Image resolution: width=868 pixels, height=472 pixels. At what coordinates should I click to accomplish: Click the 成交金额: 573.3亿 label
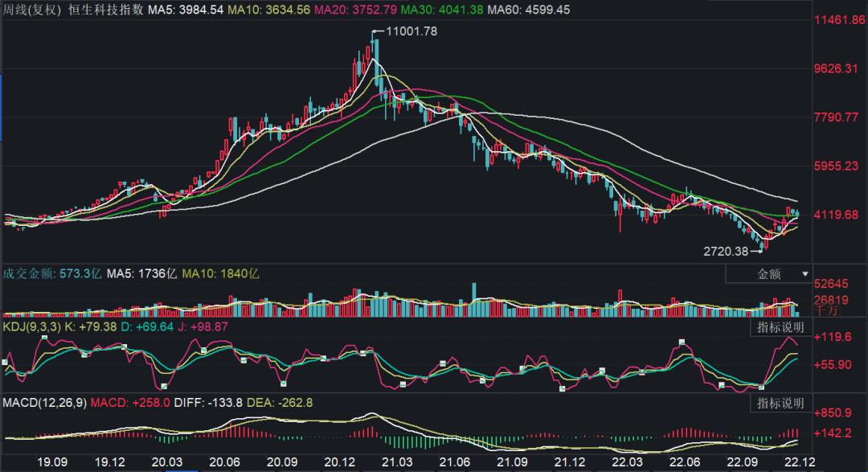(x=52, y=273)
